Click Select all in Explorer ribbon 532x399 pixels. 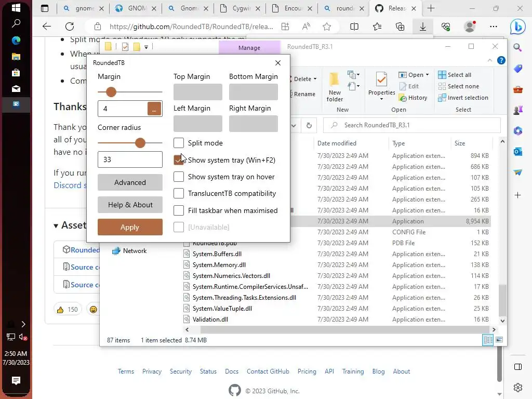455,75
